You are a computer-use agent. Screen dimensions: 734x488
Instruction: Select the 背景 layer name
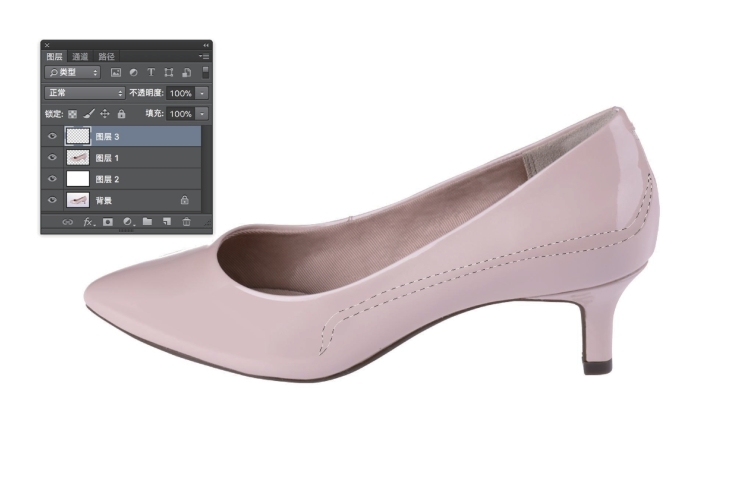click(104, 200)
